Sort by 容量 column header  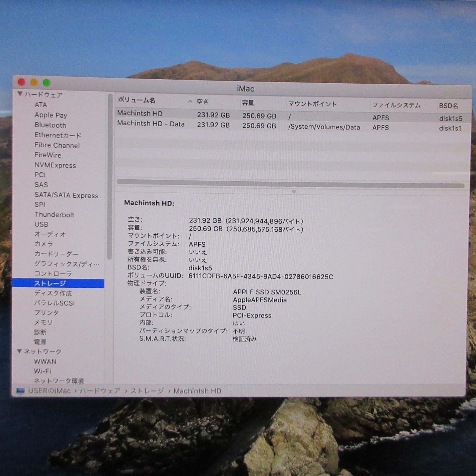[x=248, y=103]
